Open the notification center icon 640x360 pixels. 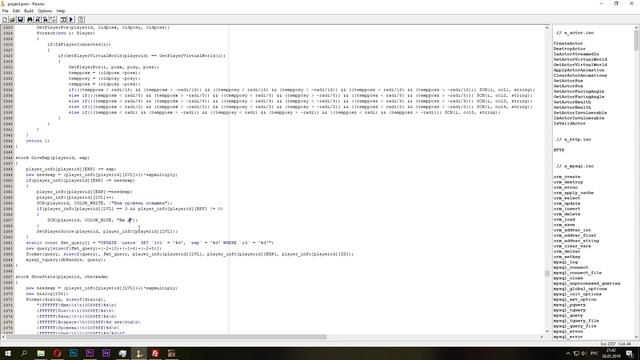[x=630, y=353]
